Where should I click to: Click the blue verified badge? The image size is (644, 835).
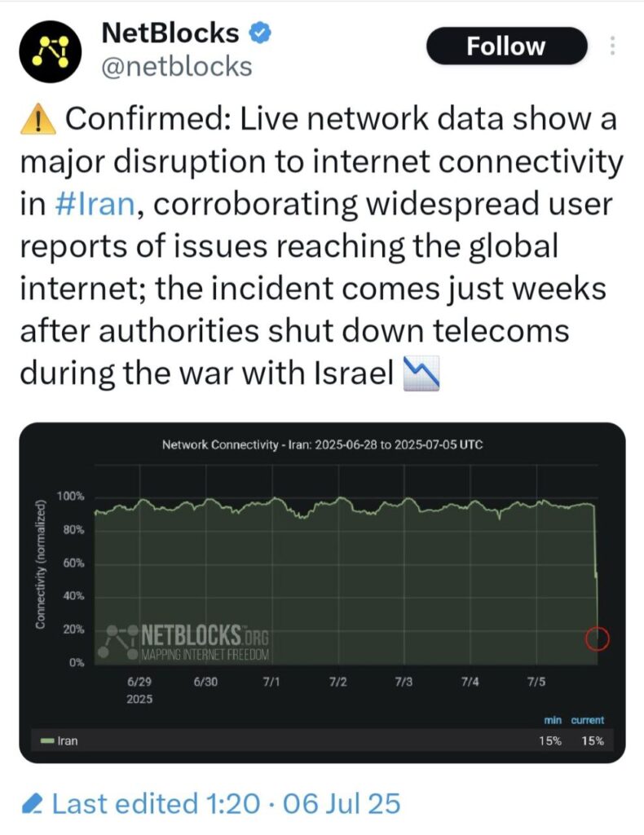pos(261,33)
